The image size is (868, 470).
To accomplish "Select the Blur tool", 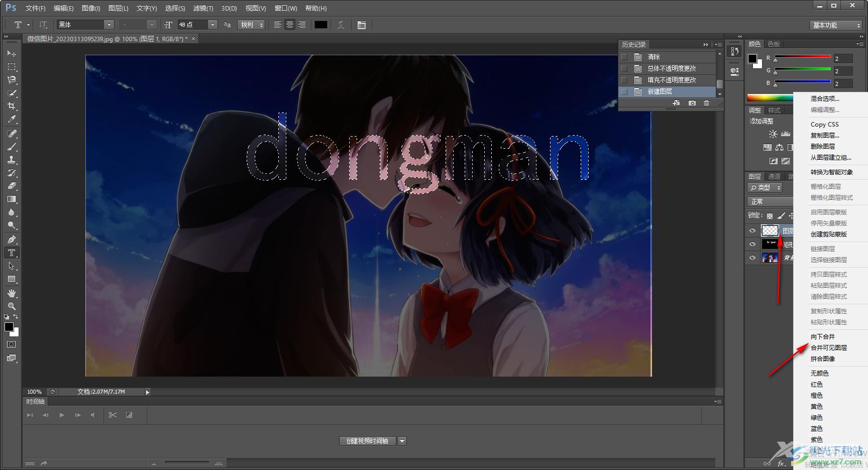I will [x=12, y=212].
